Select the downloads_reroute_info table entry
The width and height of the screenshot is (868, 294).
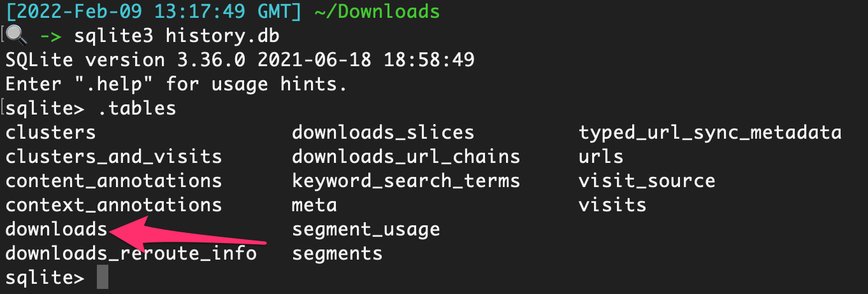pyautogui.click(x=131, y=253)
